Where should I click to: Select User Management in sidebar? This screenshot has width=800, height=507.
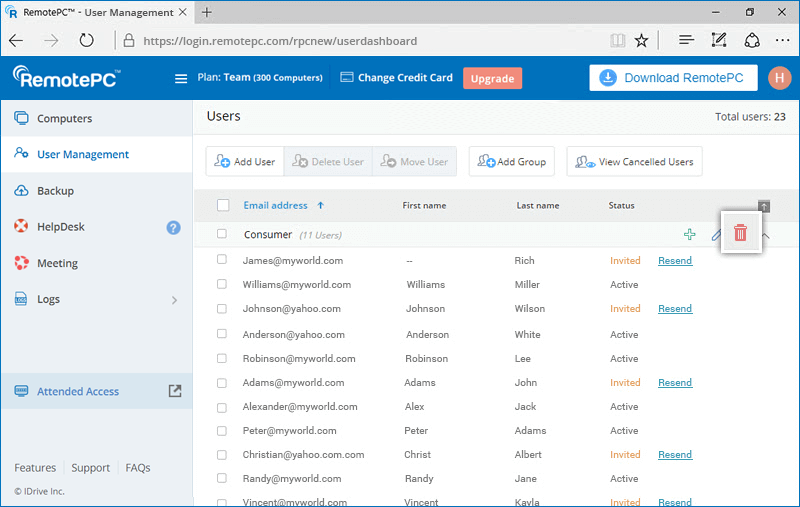point(97,154)
